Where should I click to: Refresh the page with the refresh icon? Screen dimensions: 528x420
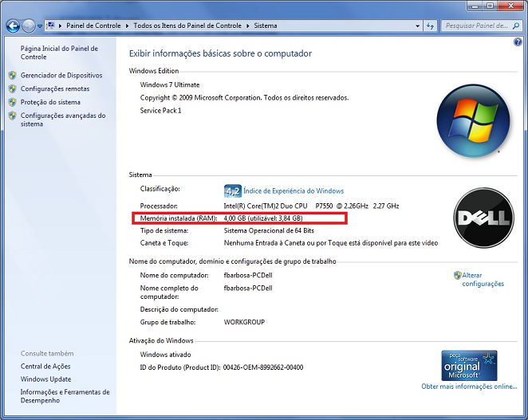point(430,26)
